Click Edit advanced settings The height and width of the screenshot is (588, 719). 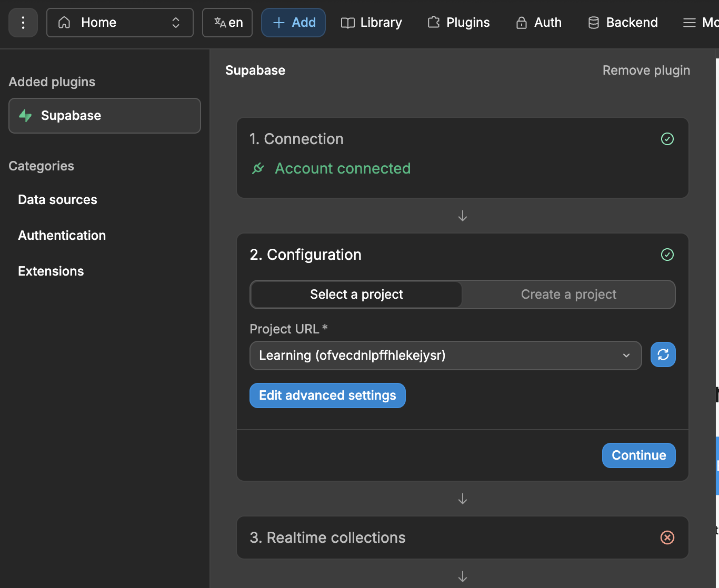pyautogui.click(x=327, y=396)
